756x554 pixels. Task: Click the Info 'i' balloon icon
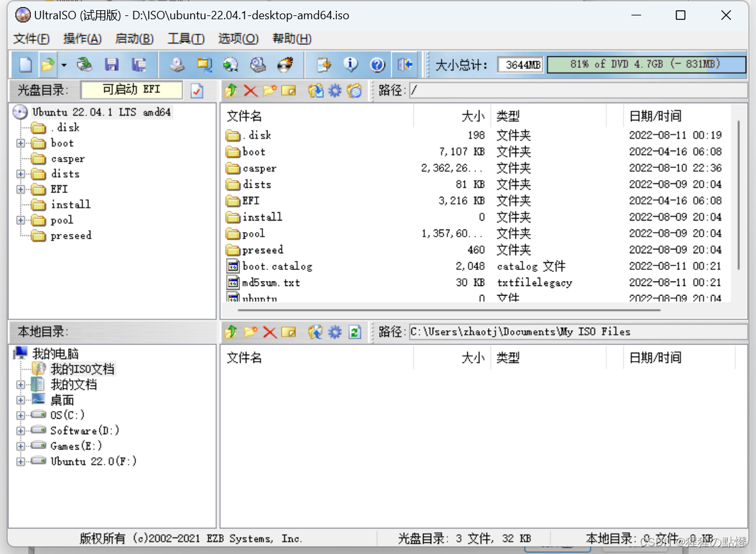[x=350, y=65]
